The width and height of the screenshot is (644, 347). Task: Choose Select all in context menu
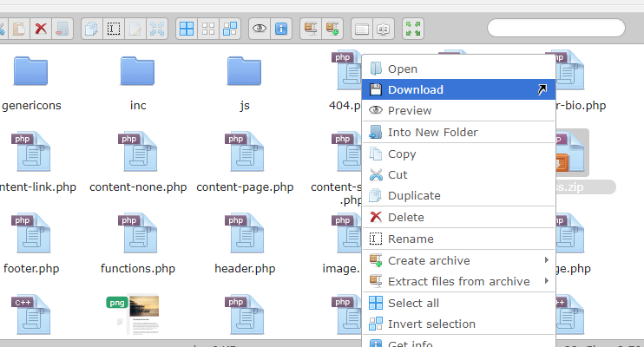point(458,303)
